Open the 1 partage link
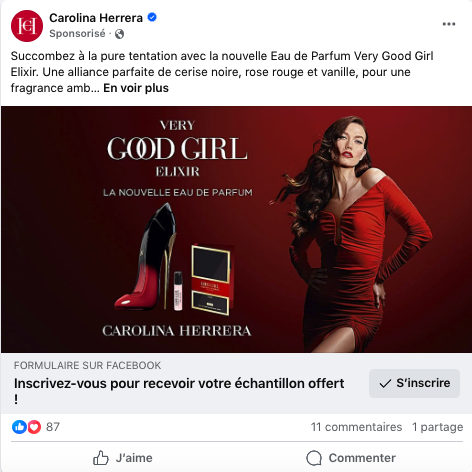 (x=438, y=427)
